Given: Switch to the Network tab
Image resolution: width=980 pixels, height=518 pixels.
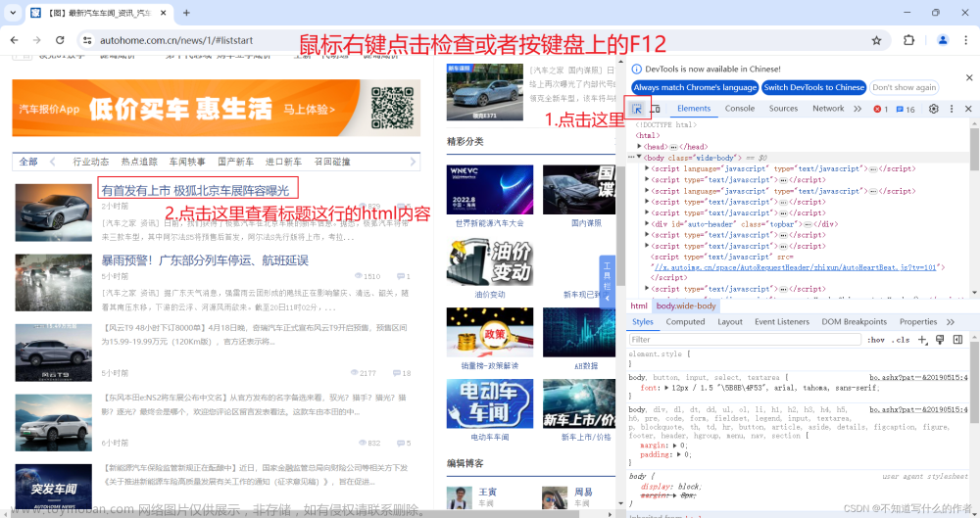Looking at the screenshot, I should point(828,109).
